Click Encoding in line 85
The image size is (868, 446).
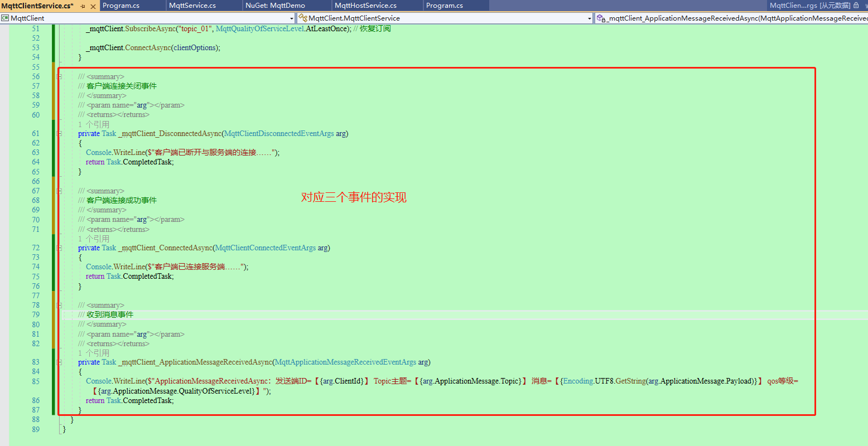[578, 381]
